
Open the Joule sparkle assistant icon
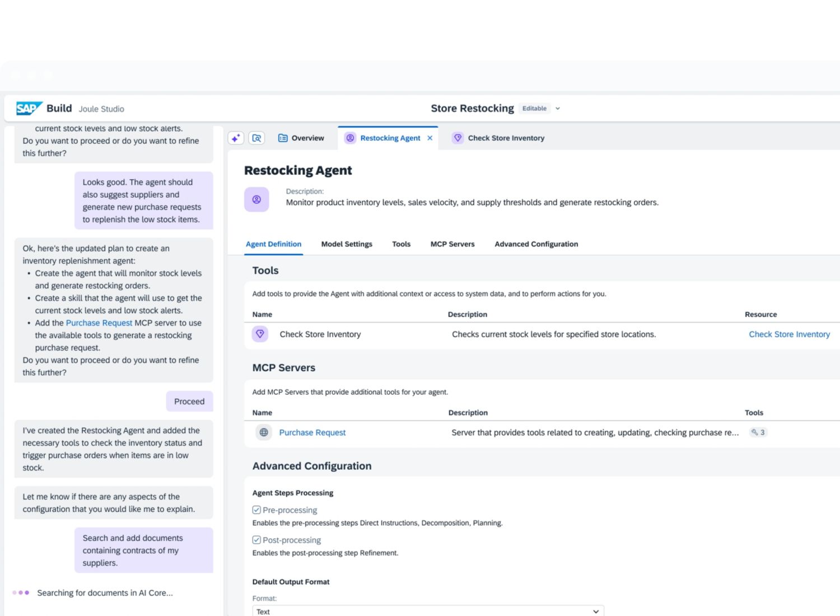236,138
